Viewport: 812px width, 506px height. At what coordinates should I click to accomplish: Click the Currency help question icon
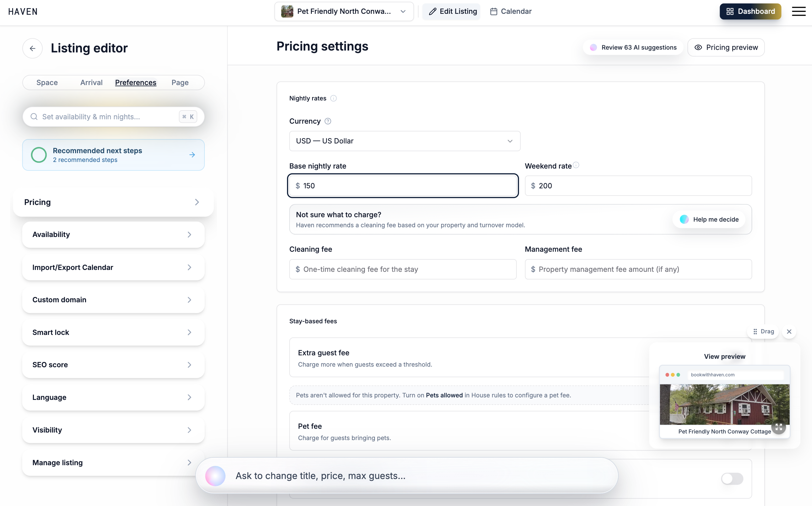(328, 121)
